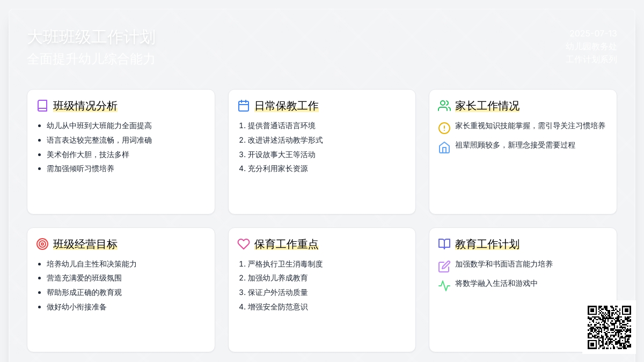Select the heading 班级经营目标

coord(85,244)
